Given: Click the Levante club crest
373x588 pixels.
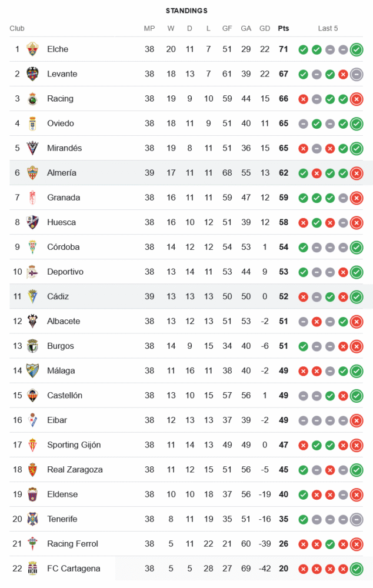Looking at the screenshot, I should point(33,74).
